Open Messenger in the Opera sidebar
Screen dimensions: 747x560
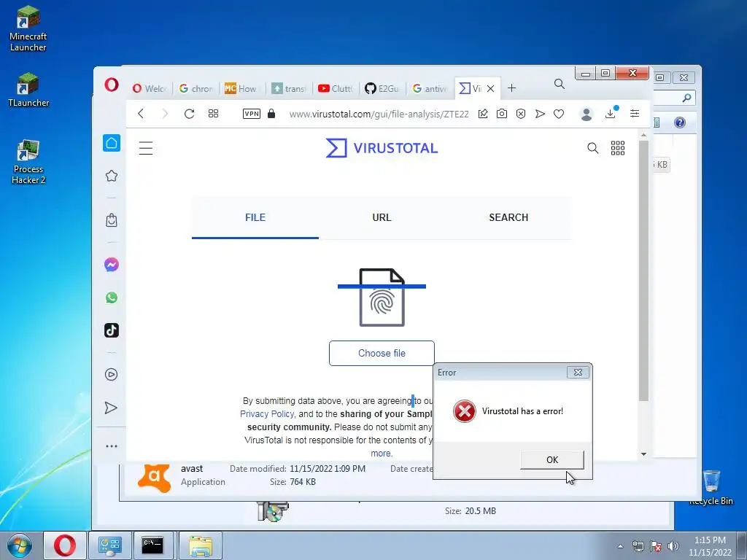point(112,265)
